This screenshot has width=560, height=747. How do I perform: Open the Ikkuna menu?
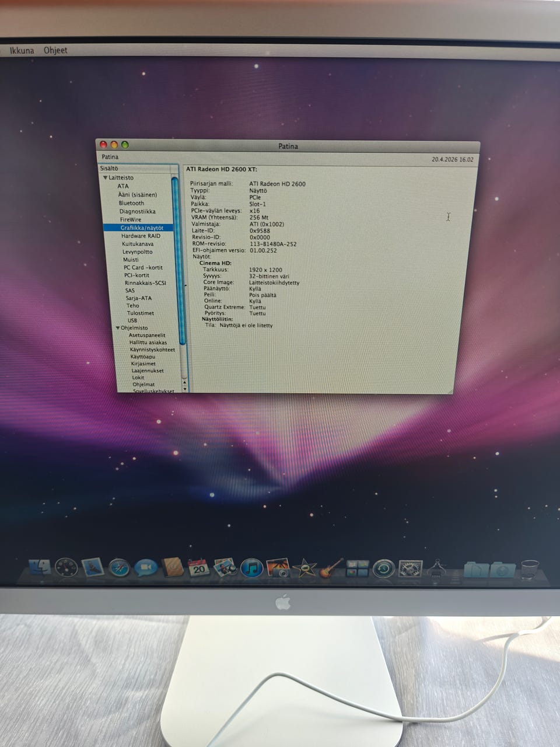[22, 51]
